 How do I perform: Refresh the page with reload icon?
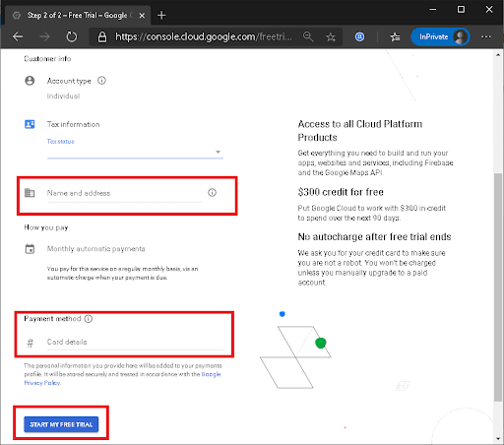point(72,36)
